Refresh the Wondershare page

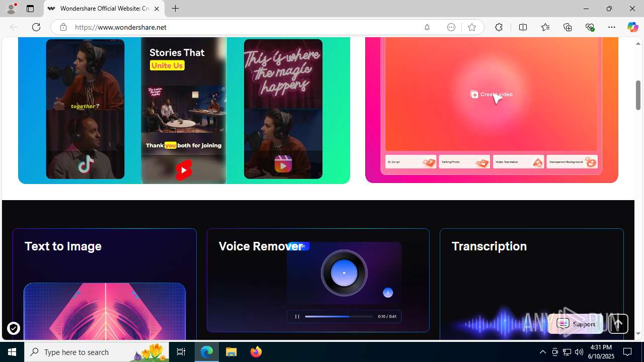pos(36,27)
